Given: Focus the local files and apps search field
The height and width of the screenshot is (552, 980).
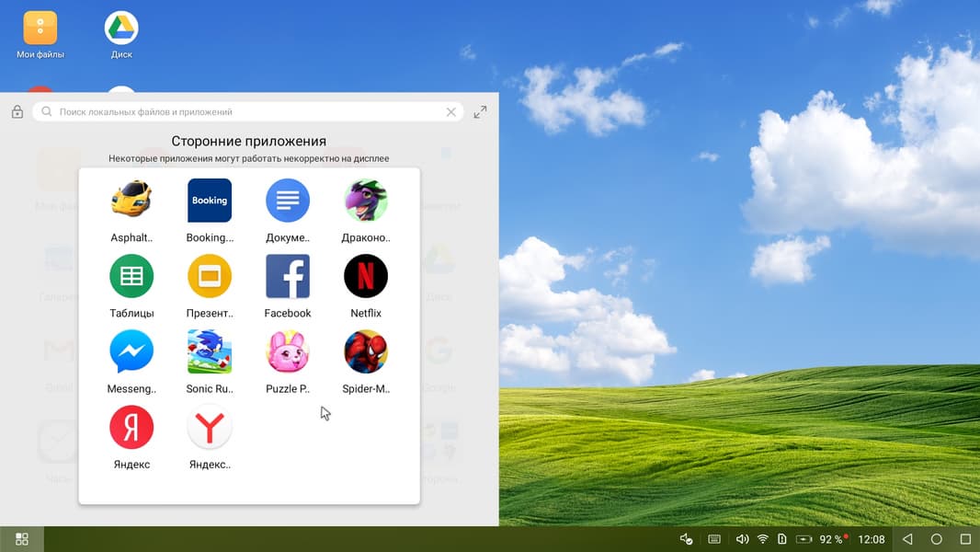Looking at the screenshot, I should coord(248,112).
